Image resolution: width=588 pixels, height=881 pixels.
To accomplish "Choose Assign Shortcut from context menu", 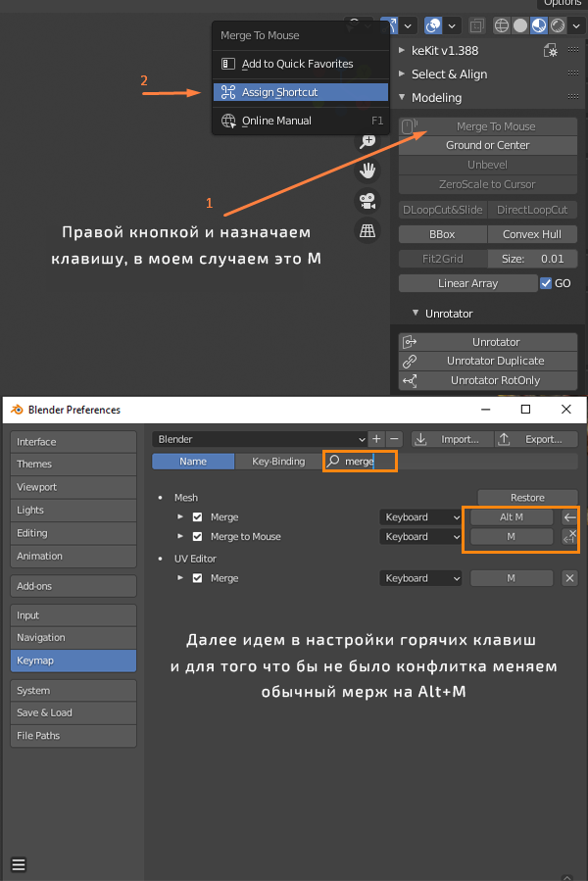I will click(301, 92).
